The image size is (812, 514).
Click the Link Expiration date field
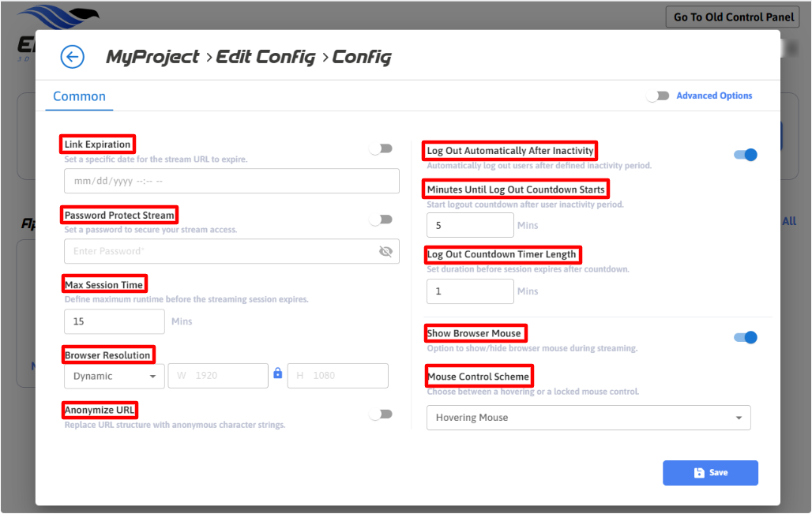231,181
